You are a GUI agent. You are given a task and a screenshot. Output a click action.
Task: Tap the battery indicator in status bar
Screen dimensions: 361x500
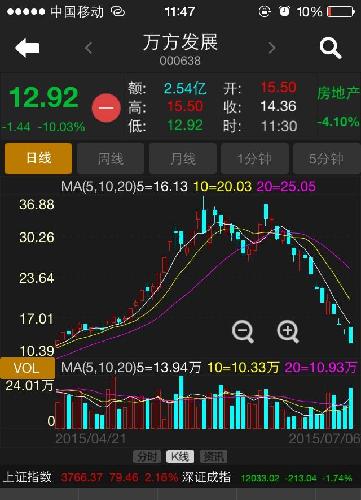tap(341, 12)
